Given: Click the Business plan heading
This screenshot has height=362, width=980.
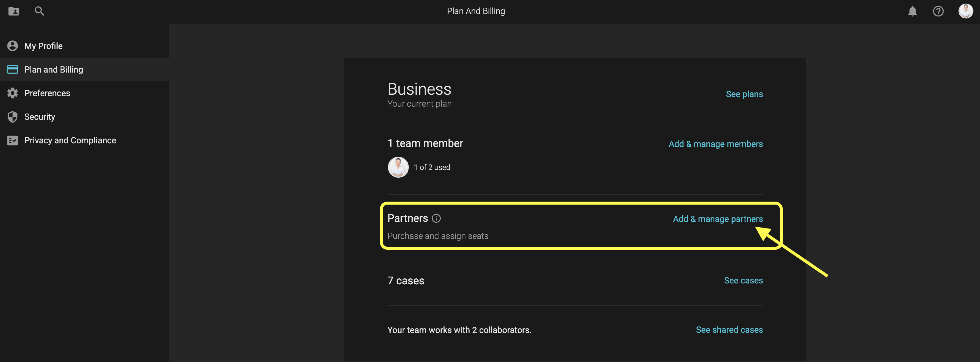Looking at the screenshot, I should (419, 89).
